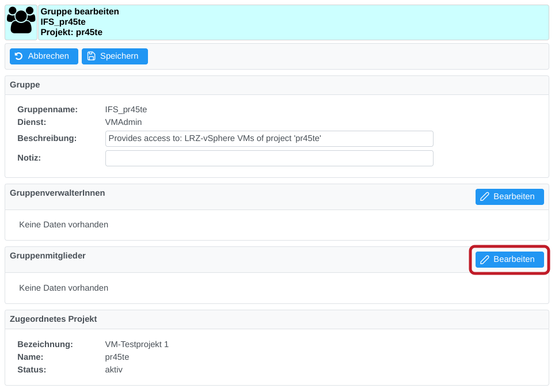Click Bearbeiten text for Gruppenmitglieder

[x=514, y=260]
